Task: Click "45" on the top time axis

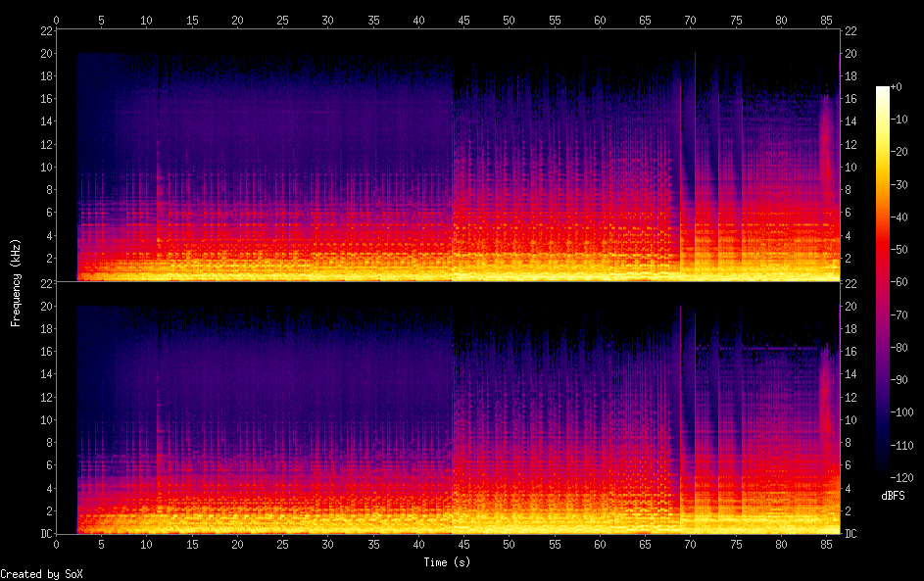Action: [463, 20]
